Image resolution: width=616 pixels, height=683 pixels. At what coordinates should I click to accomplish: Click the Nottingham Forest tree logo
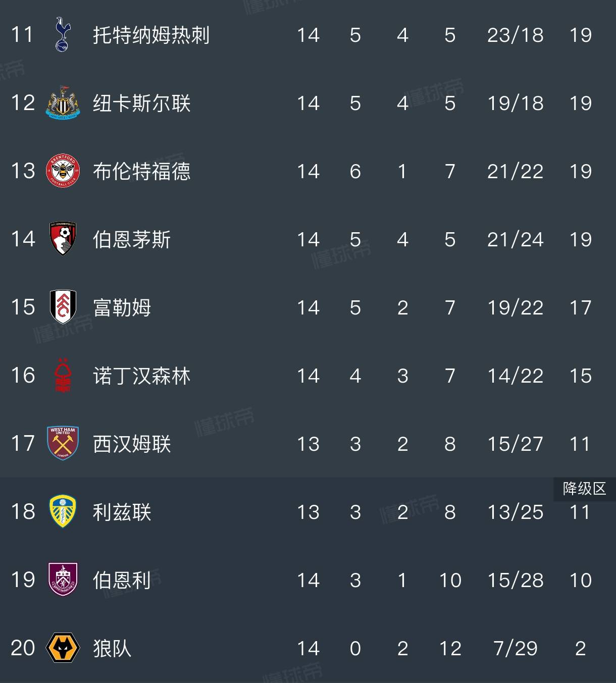click(x=63, y=375)
